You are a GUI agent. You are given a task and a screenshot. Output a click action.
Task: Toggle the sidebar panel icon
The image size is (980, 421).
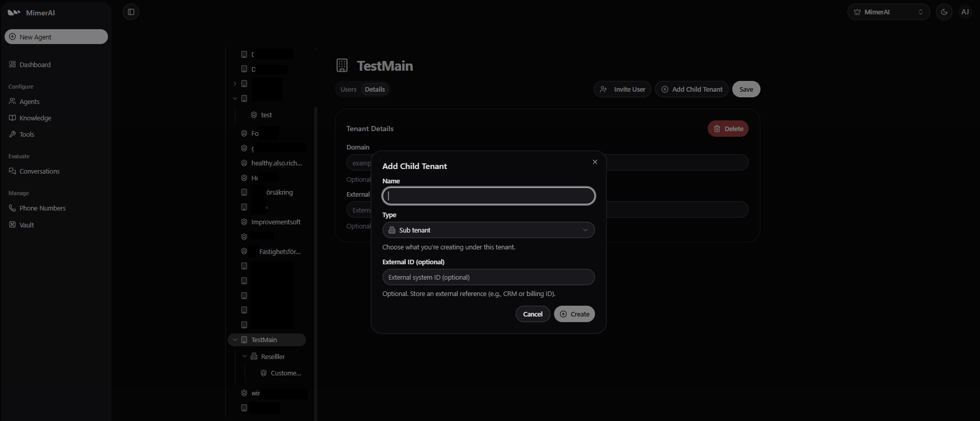[131, 12]
